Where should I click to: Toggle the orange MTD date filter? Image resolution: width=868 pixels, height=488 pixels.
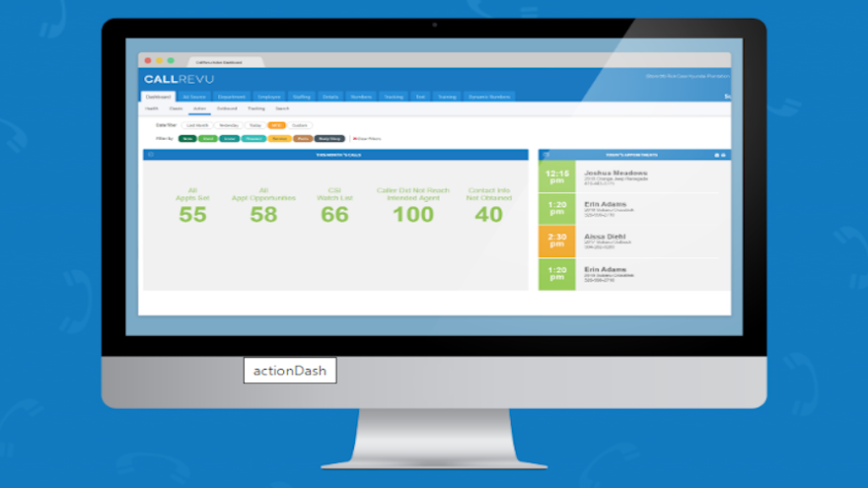(x=276, y=126)
